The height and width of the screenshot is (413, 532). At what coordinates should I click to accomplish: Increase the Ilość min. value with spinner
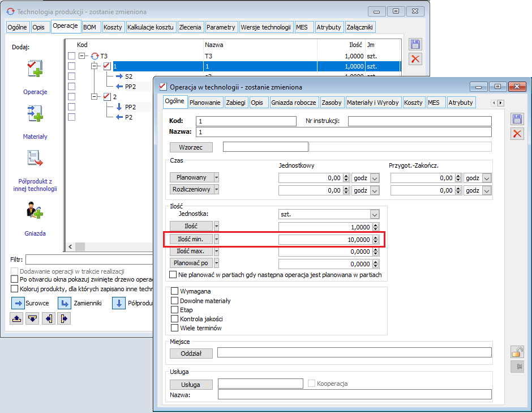point(376,237)
